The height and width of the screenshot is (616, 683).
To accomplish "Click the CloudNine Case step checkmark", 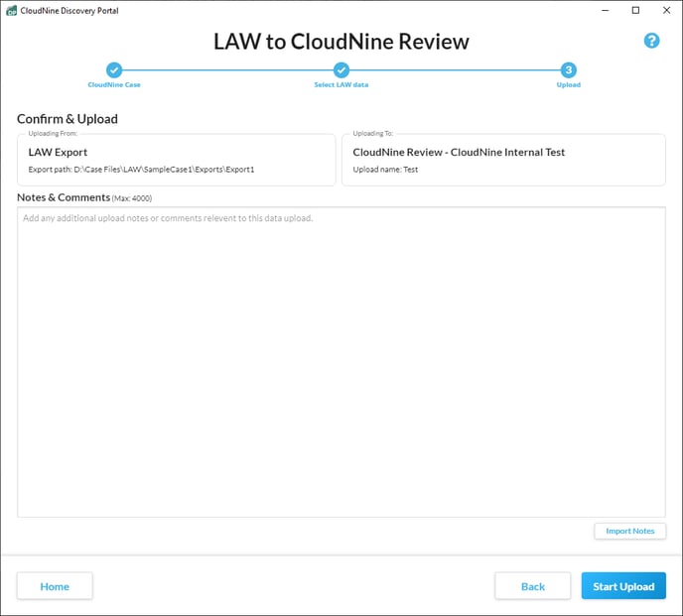I will click(x=114, y=70).
